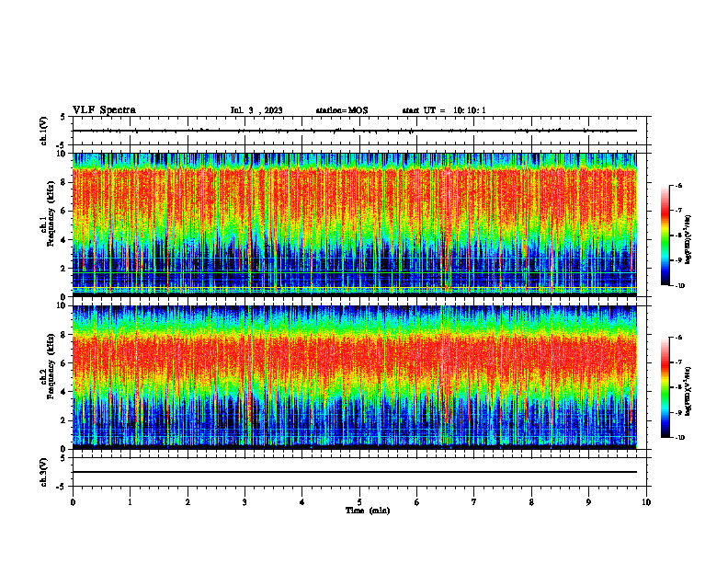Click the "4" kHz tick of ch.2 spectrogram
Image resolution: width=728 pixels, height=563 pixels.
pos(64,392)
